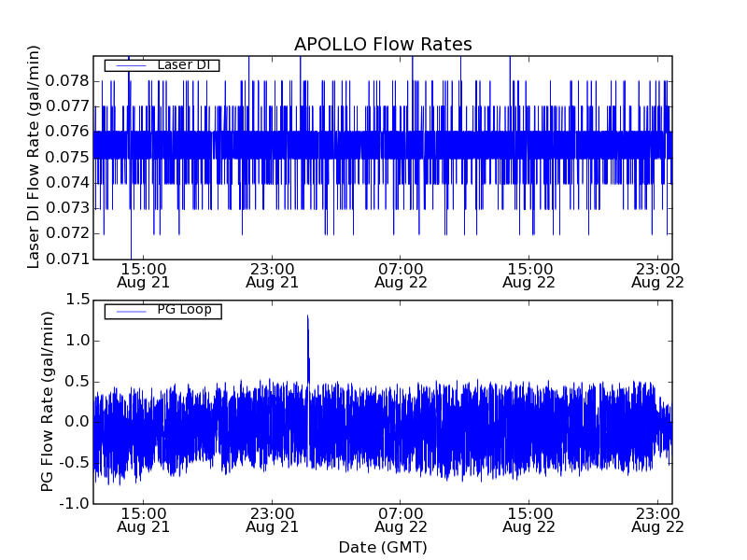Viewport: 747px width, 560px height.
Task: Click the Date (GMT) axis label
Action: pyautogui.click(x=383, y=548)
